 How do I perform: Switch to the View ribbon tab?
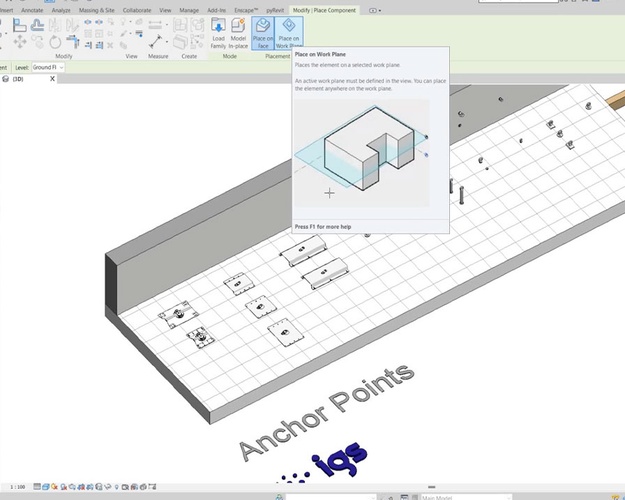coord(165,10)
